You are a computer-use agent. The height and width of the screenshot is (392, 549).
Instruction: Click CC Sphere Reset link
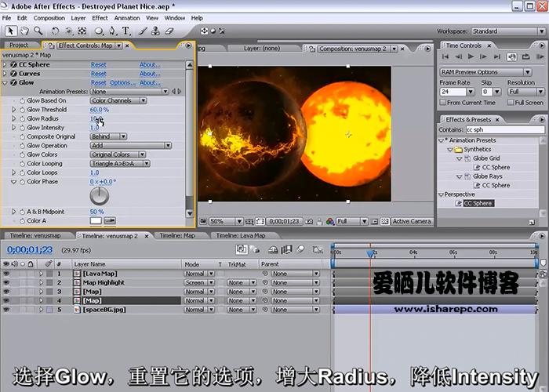[x=98, y=65]
